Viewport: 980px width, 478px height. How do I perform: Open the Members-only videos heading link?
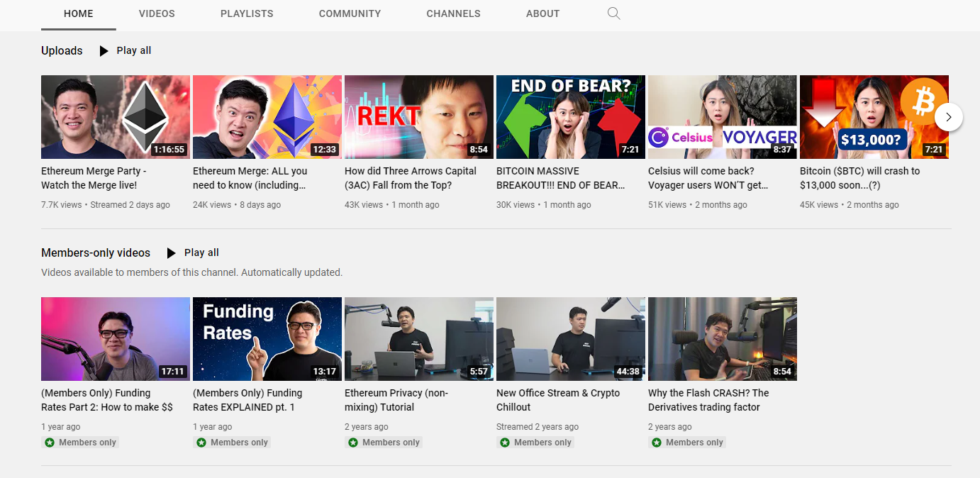point(96,253)
